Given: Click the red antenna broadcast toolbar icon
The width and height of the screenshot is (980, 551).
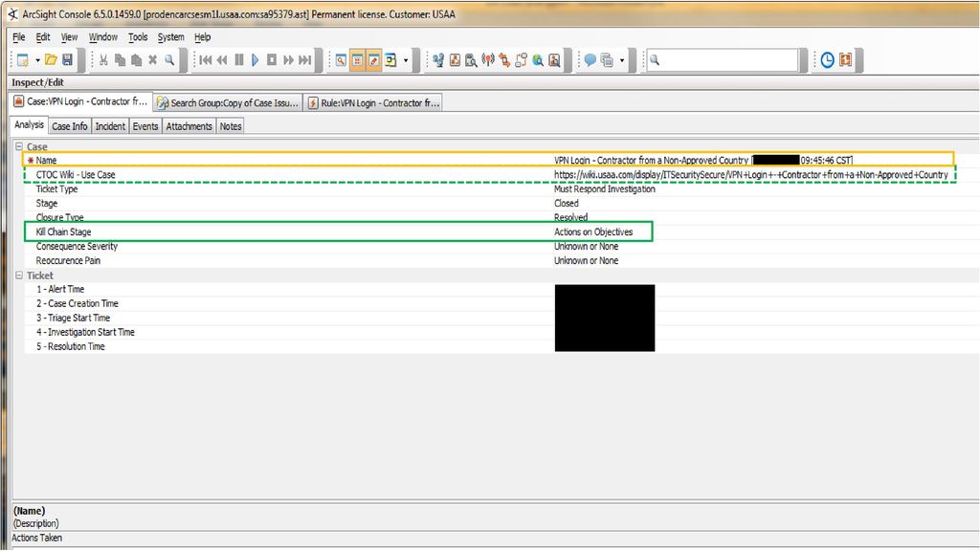Looking at the screenshot, I should coord(488,60).
